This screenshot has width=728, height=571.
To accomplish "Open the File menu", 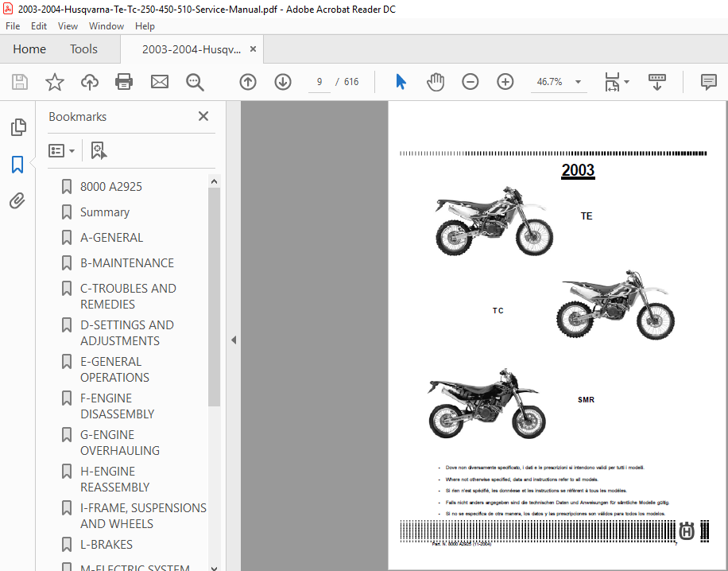I will coord(13,26).
